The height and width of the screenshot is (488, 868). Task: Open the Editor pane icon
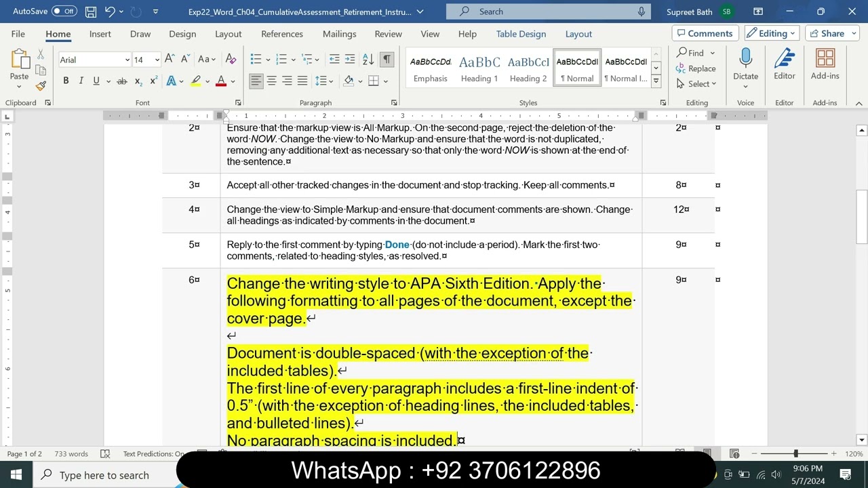point(785,59)
